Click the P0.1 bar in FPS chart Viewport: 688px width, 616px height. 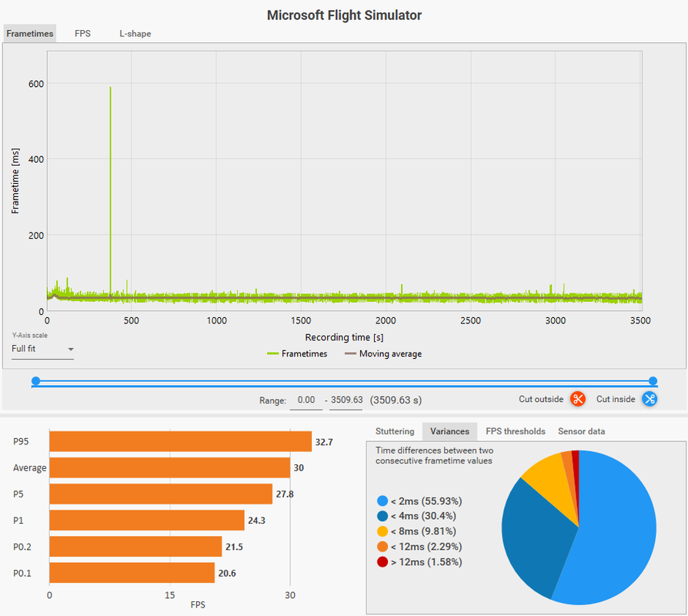pyautogui.click(x=132, y=573)
